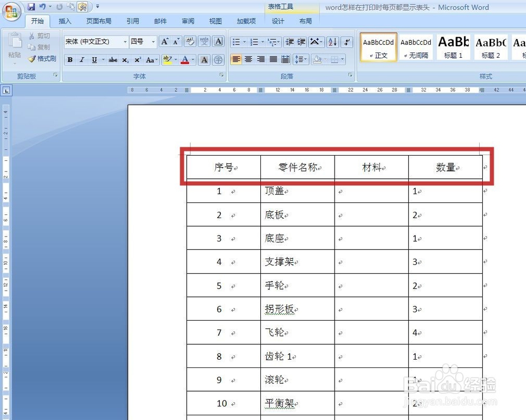Sort table data with the Sort icon
The image size is (526, 420).
point(332,42)
